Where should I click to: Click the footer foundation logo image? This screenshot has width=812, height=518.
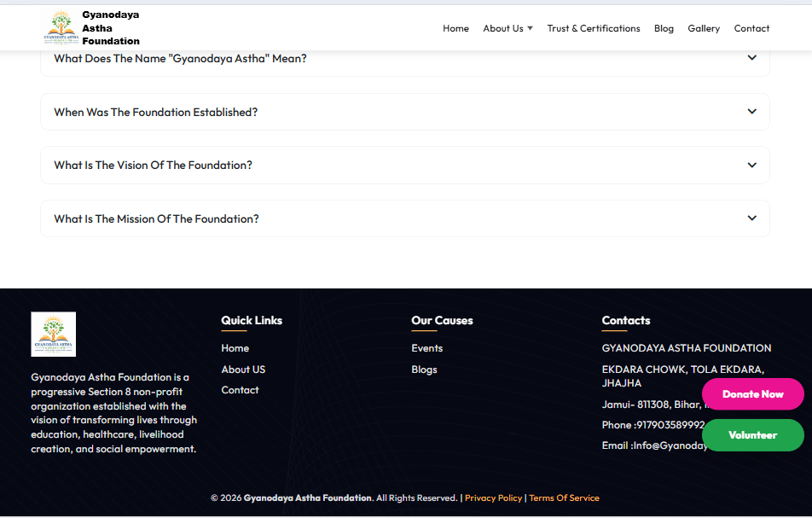(54, 335)
